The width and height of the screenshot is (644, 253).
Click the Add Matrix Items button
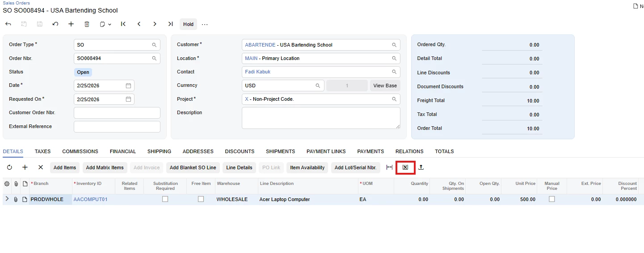pos(105,167)
